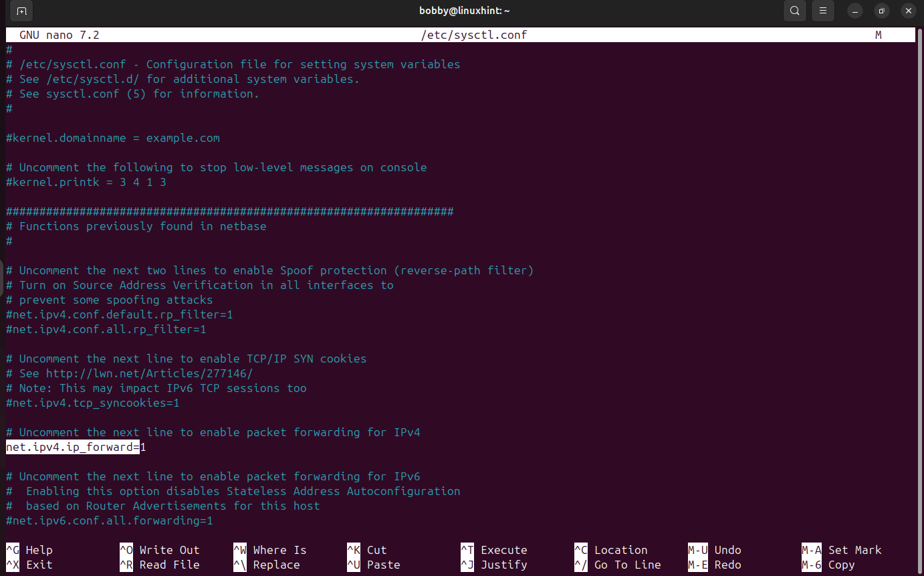Open the terminal hamburger menu

pyautogui.click(x=823, y=11)
